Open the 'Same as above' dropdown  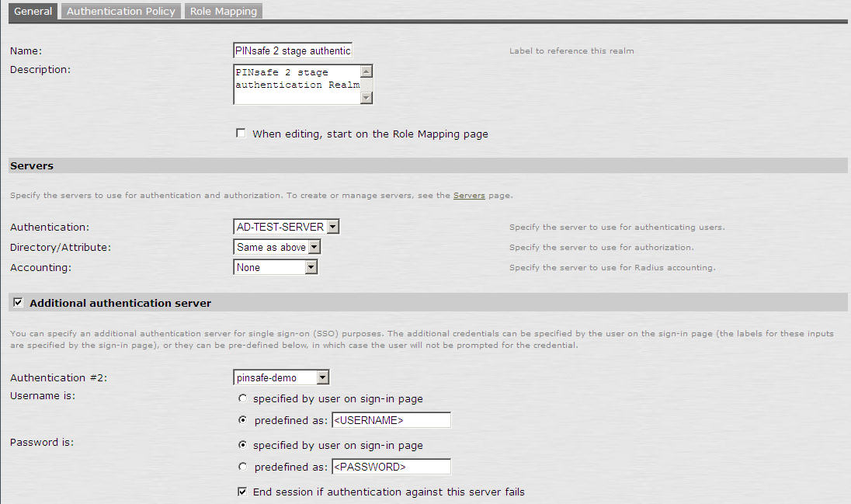click(272, 247)
